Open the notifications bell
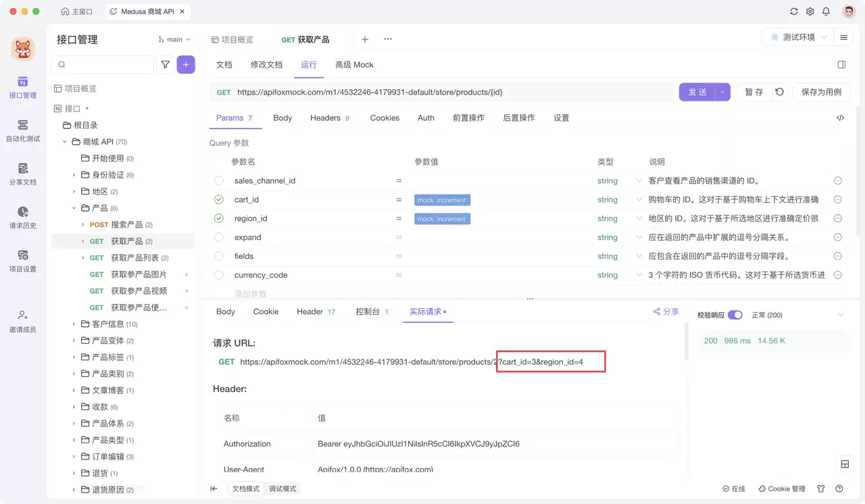The width and height of the screenshot is (865, 504). [x=826, y=11]
